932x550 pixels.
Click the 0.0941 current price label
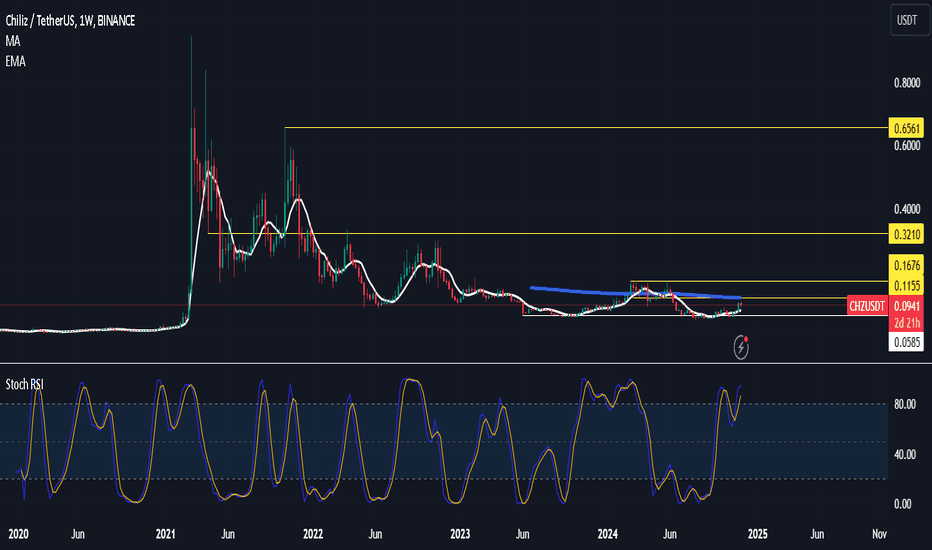pos(906,306)
